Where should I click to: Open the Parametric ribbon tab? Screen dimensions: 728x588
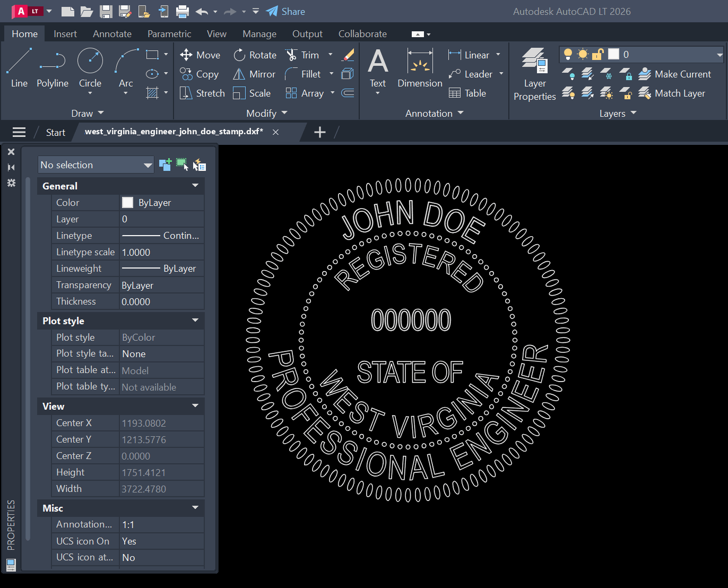pyautogui.click(x=169, y=34)
